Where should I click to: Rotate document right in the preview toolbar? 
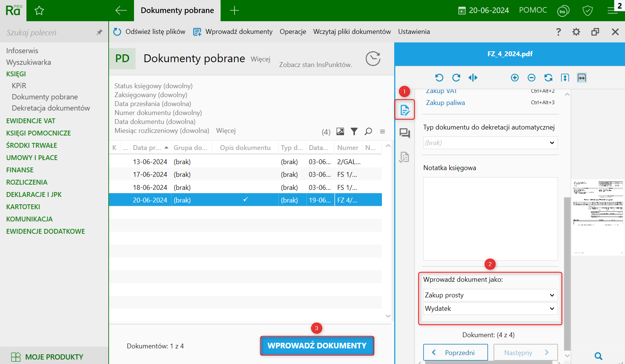point(456,77)
